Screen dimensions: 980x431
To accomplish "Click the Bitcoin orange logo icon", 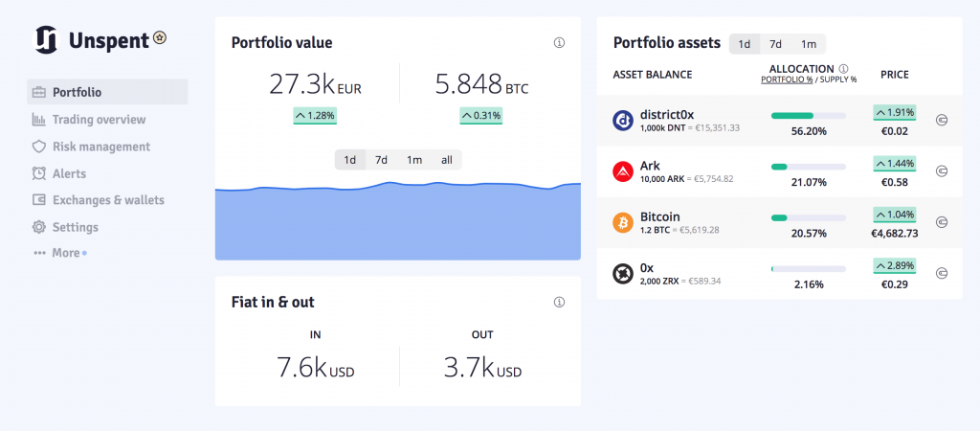I will (x=622, y=223).
